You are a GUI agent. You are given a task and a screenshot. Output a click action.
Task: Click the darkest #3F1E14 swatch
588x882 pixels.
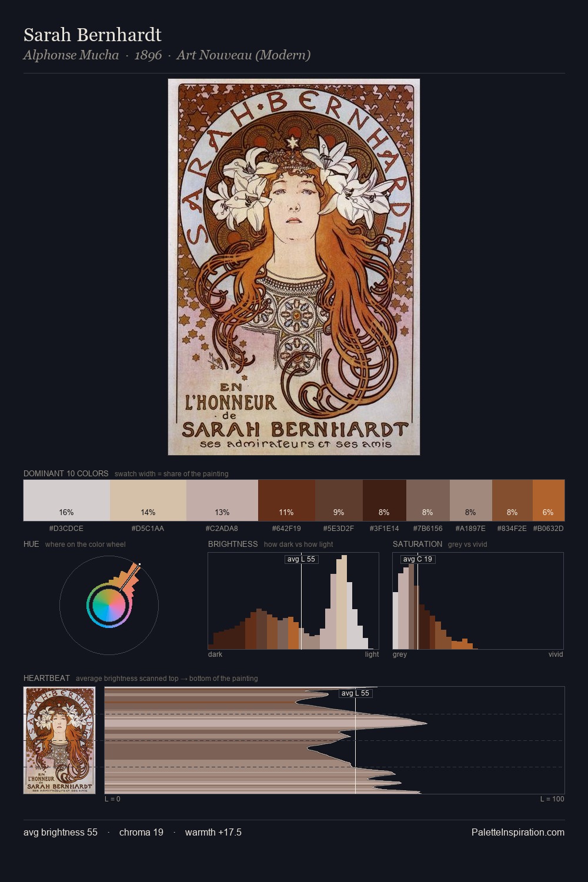point(385,500)
